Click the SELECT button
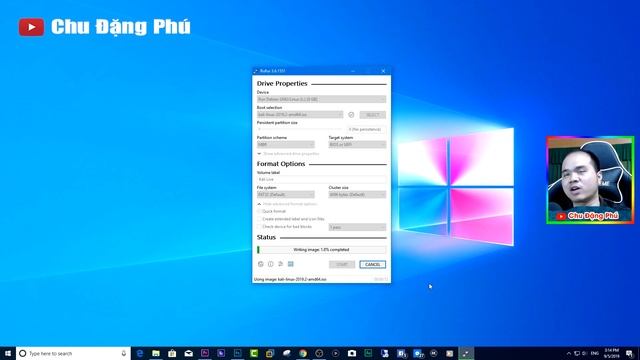Viewport: 640px width, 360px height. [x=373, y=115]
